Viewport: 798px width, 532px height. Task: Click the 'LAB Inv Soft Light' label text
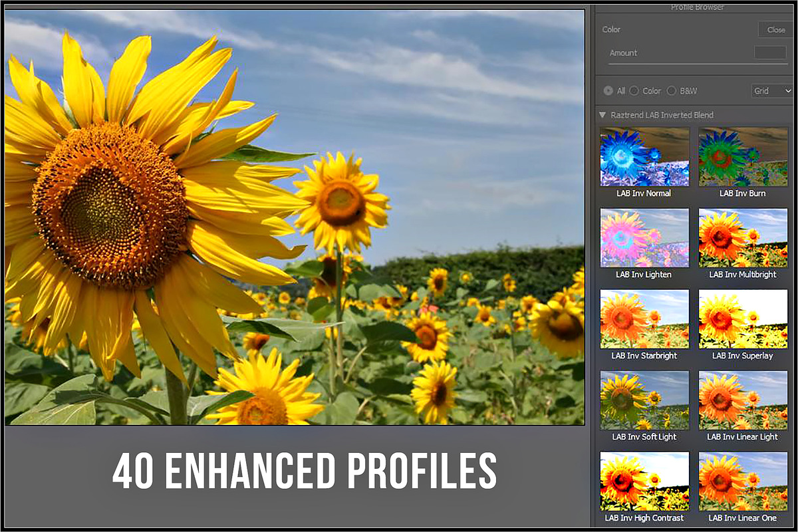pyautogui.click(x=644, y=437)
